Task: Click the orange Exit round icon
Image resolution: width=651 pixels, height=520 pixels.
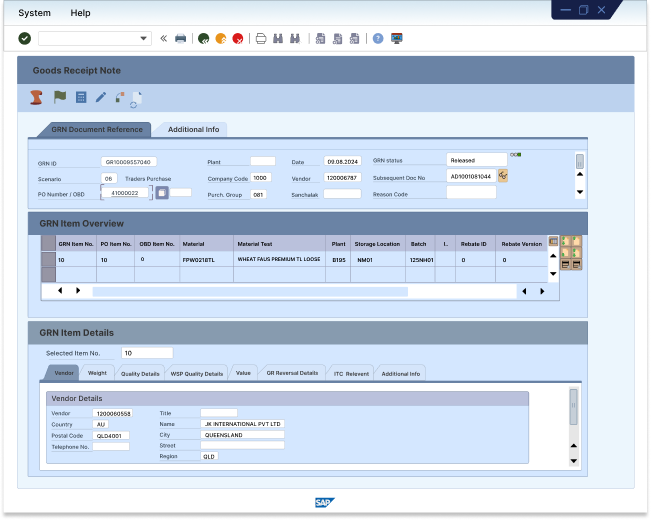Action: (x=221, y=39)
